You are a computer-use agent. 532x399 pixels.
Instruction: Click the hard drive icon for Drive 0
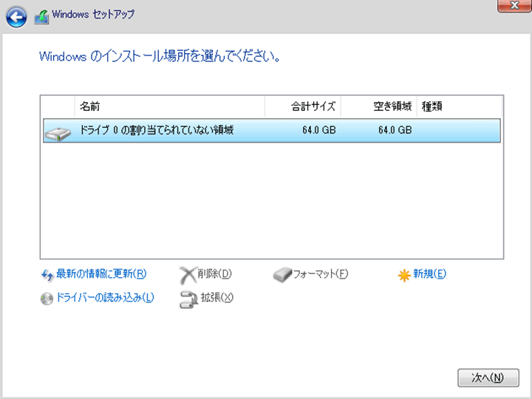(x=58, y=134)
